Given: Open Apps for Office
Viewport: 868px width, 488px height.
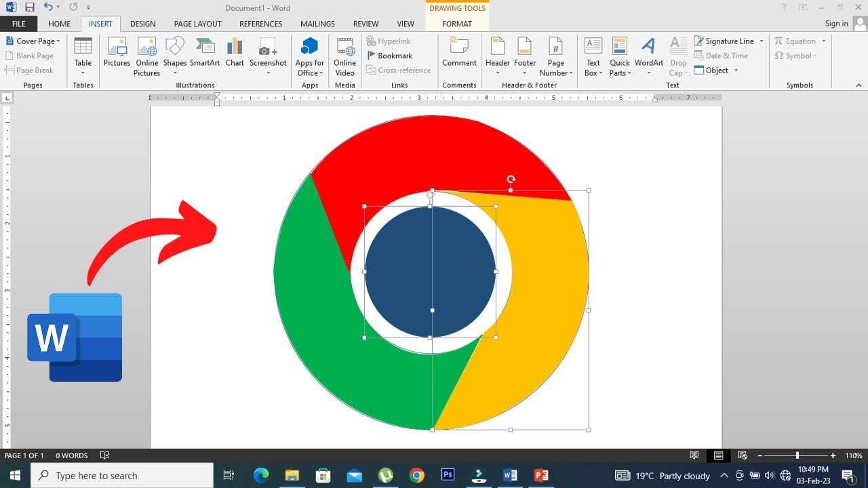Looking at the screenshot, I should (310, 57).
